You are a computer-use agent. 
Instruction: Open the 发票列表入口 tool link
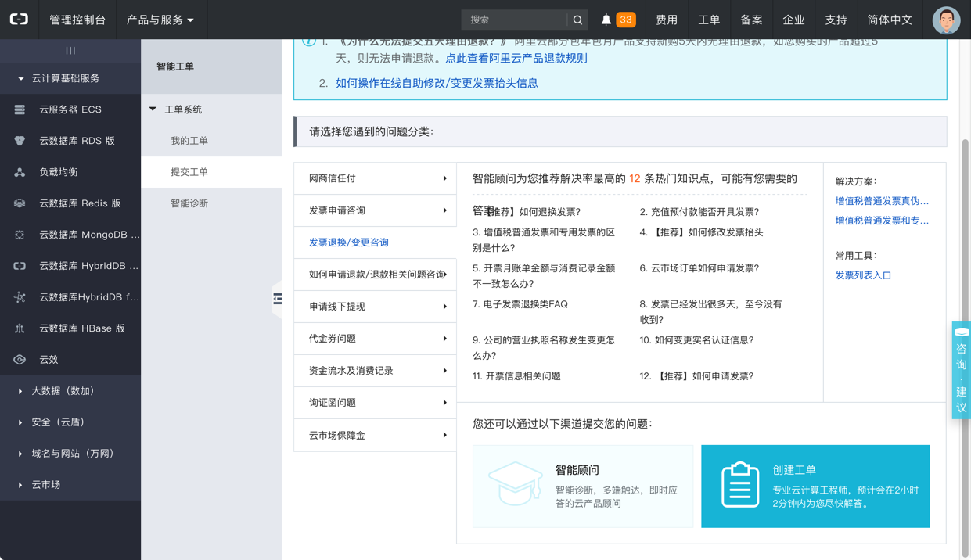click(863, 275)
